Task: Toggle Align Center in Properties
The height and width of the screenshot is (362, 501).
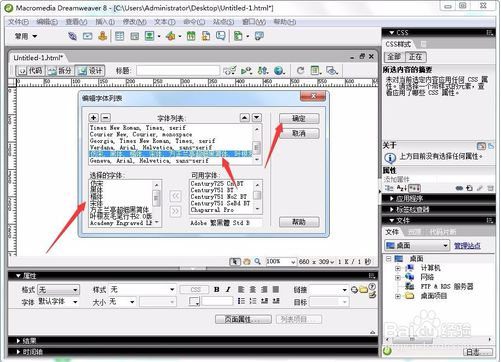Action: click(253, 289)
